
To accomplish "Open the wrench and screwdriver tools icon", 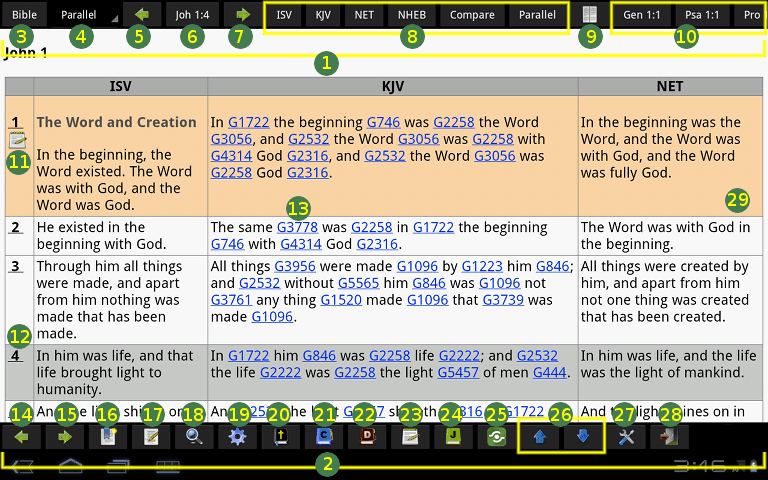I will (626, 437).
